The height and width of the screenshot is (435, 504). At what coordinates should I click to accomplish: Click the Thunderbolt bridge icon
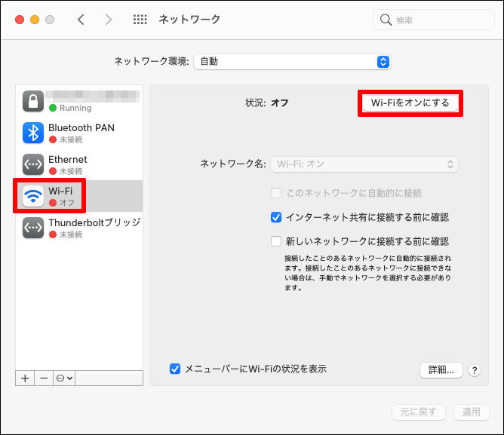coord(33,228)
